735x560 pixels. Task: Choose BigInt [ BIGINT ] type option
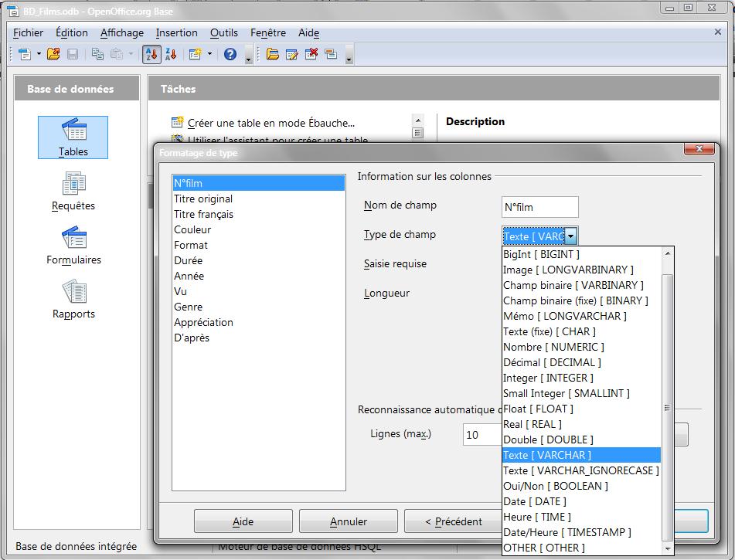[581, 254]
